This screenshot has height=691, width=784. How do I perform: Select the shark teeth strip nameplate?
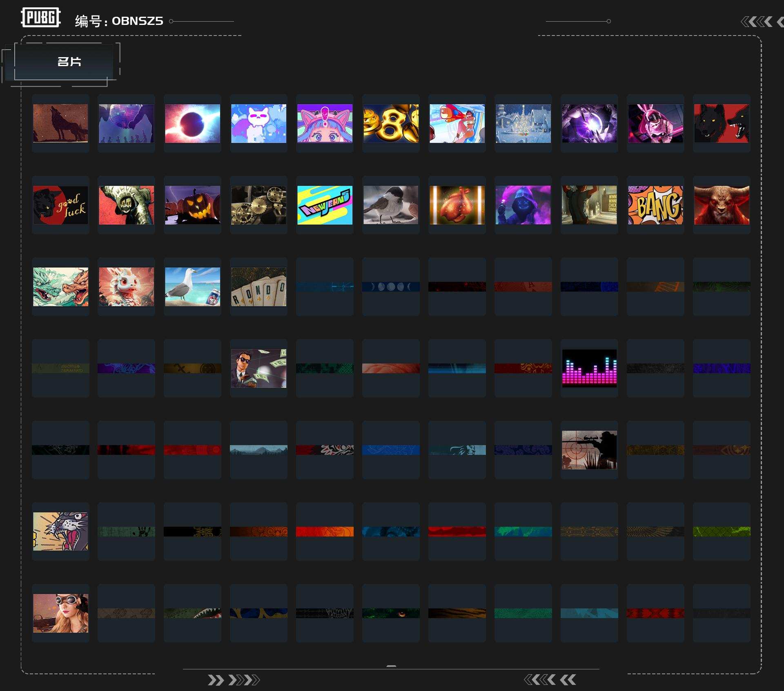click(192, 613)
